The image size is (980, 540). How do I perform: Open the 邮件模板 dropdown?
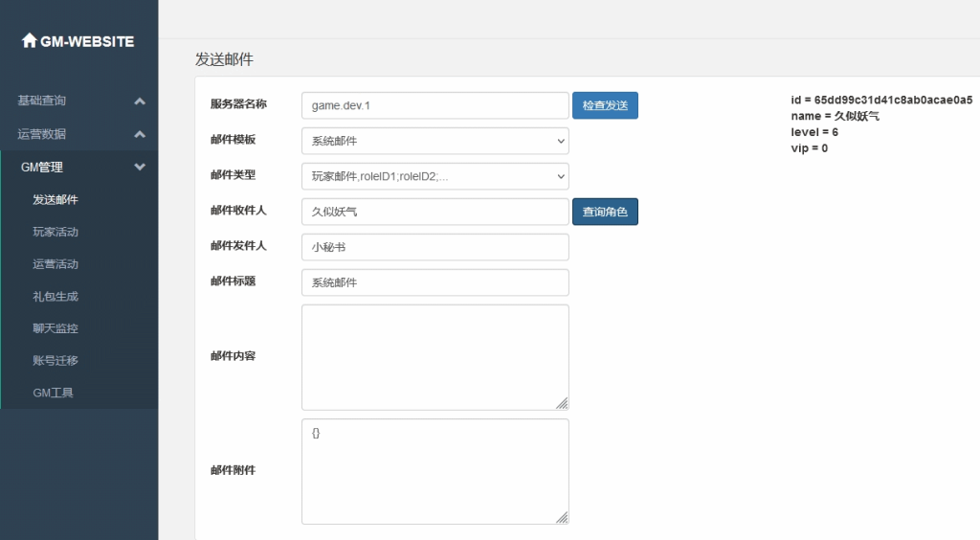click(x=434, y=141)
